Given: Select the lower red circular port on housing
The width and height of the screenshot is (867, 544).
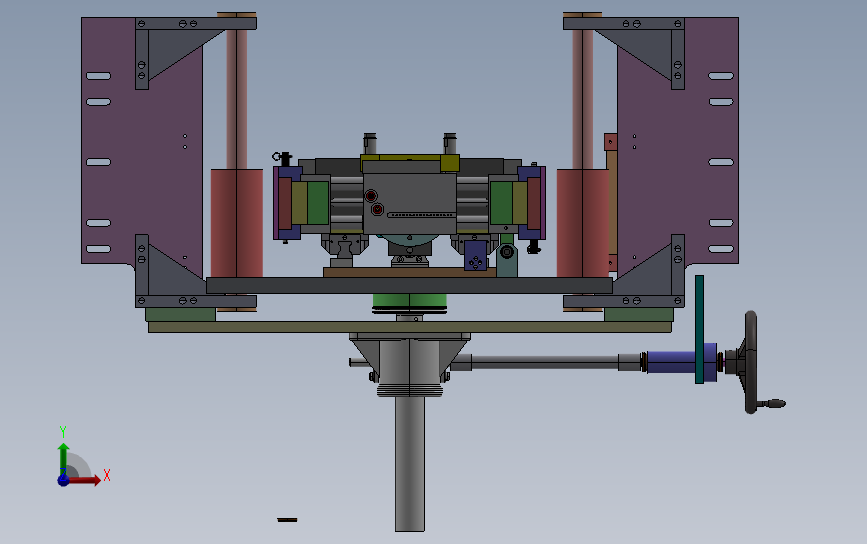Looking at the screenshot, I should point(377,210).
